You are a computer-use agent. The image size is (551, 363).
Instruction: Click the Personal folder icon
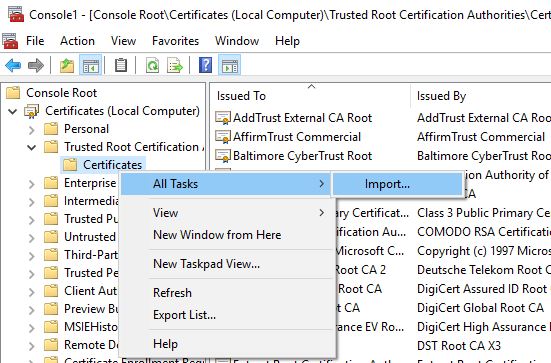[x=51, y=129]
